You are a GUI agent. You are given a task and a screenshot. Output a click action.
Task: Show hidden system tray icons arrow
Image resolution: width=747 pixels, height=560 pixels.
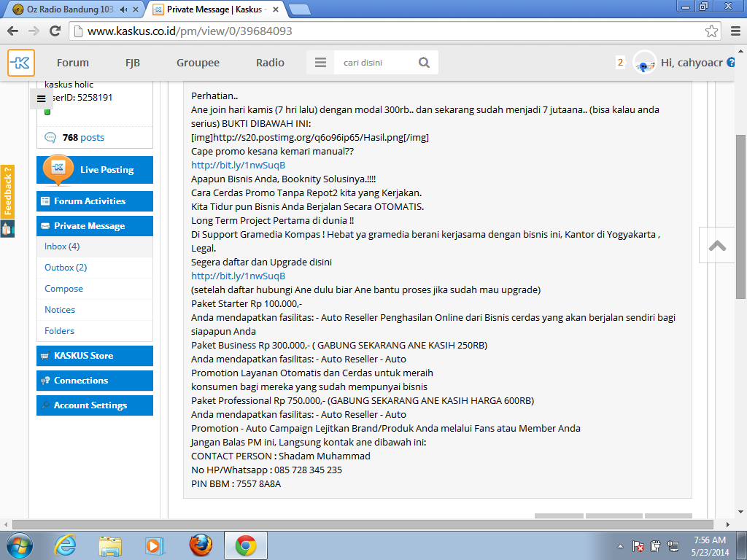620,546
